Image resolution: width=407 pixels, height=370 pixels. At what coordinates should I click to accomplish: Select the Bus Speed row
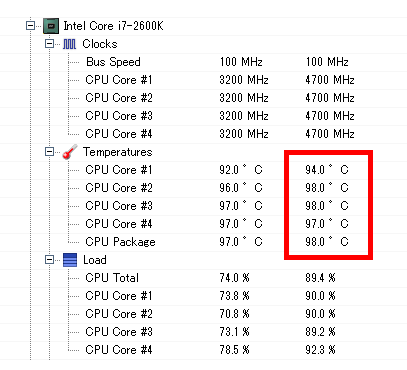pyautogui.click(x=203, y=62)
